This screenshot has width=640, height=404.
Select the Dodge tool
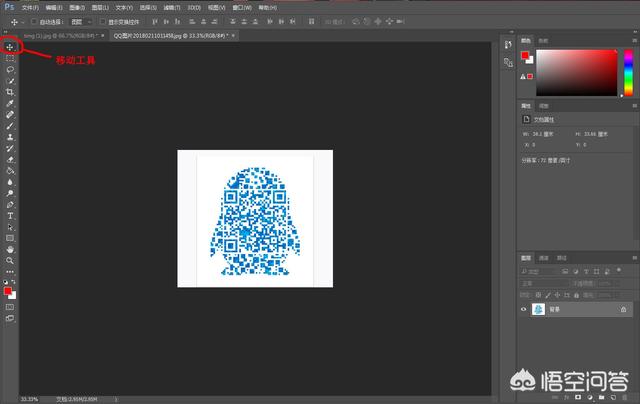coord(10,193)
